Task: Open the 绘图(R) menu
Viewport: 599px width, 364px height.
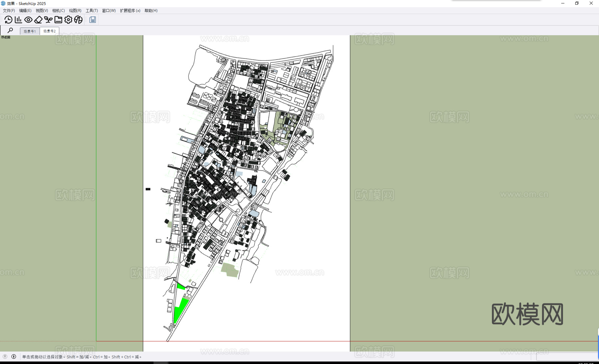Action: 75,11
